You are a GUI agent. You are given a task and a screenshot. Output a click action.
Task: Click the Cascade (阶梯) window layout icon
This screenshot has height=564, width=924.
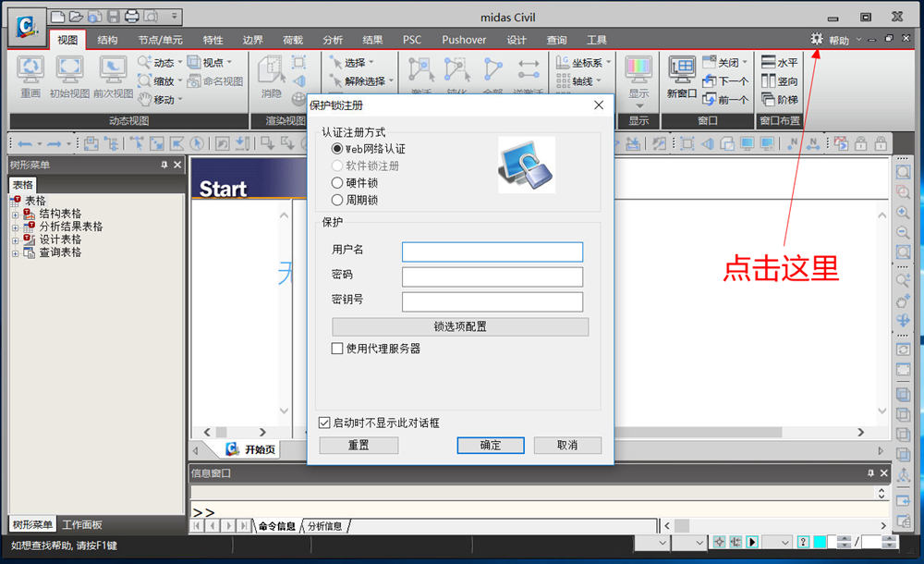pos(768,99)
